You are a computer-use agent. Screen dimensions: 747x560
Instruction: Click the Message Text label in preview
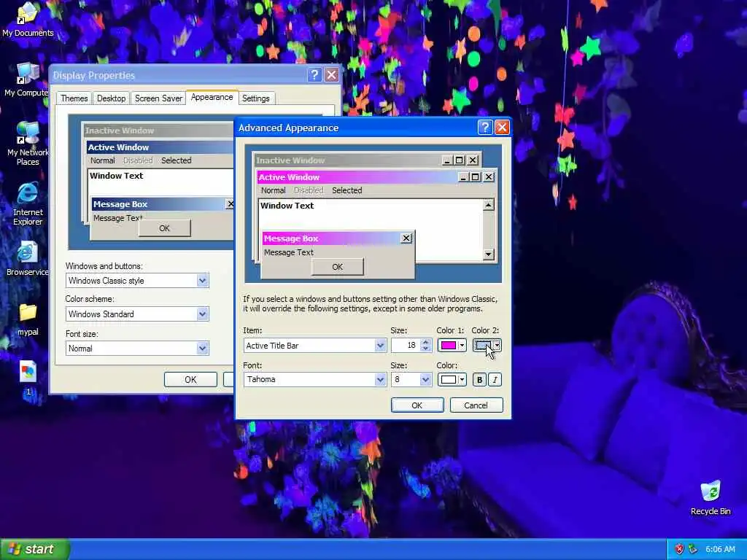point(289,252)
